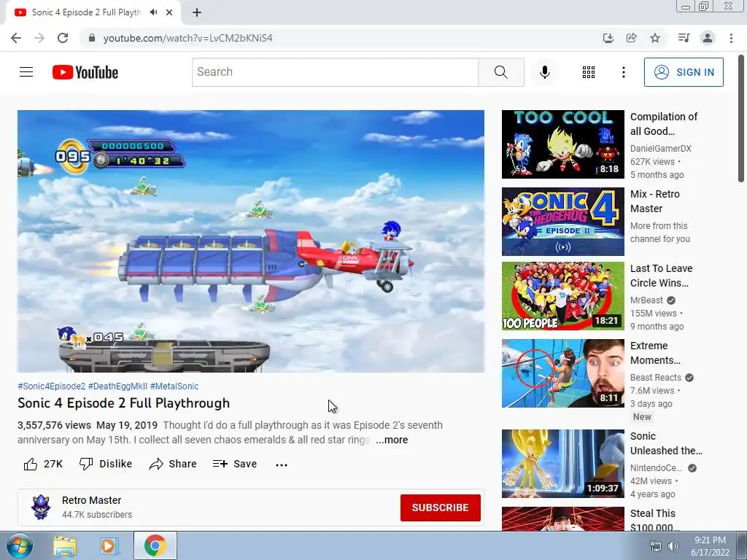Screen dimensions: 747x560
Task: Open the YouTube hamburger guide menu
Action: coord(26,72)
